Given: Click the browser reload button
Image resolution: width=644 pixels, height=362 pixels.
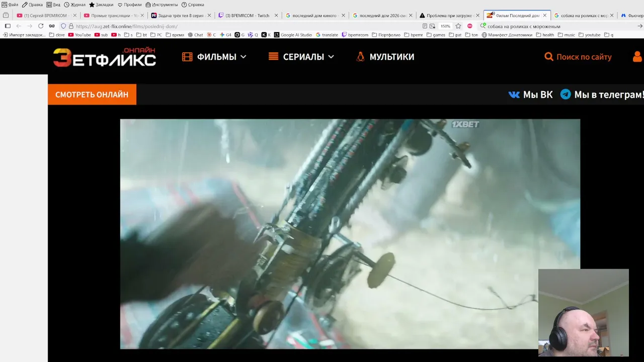Looking at the screenshot, I should [41, 26].
